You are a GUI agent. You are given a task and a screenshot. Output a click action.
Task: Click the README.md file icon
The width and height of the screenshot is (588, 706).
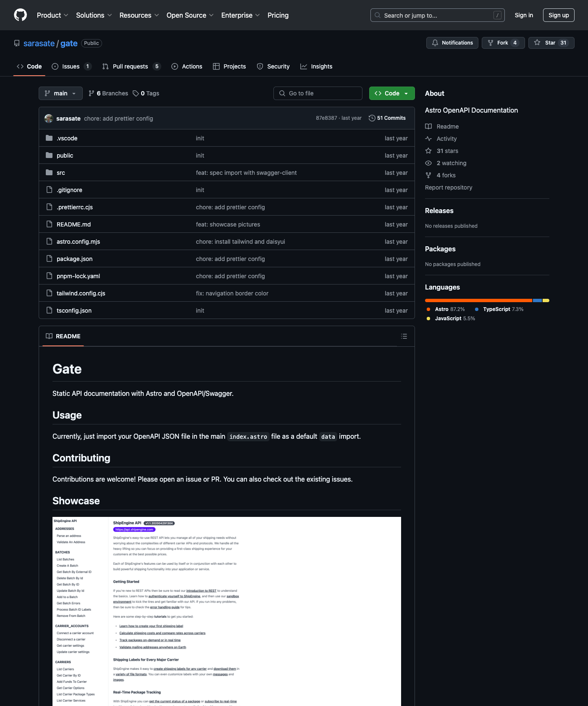coord(49,224)
